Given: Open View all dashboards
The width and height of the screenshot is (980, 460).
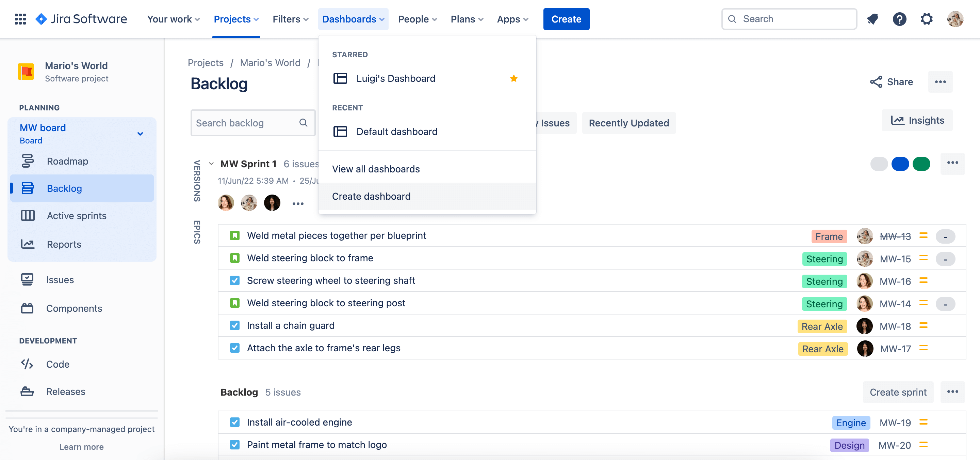Looking at the screenshot, I should point(376,169).
